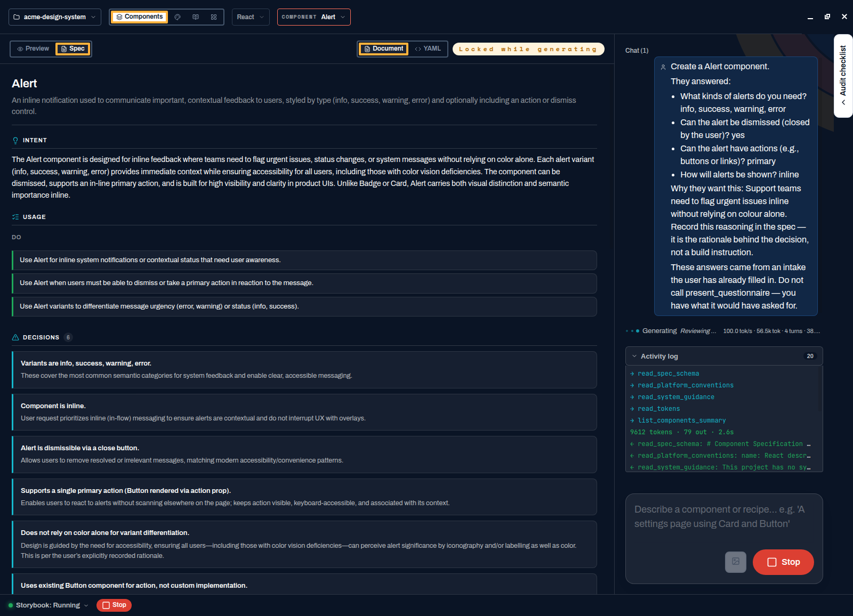Collapse the Activity log section
The height and width of the screenshot is (616, 853).
724,356
